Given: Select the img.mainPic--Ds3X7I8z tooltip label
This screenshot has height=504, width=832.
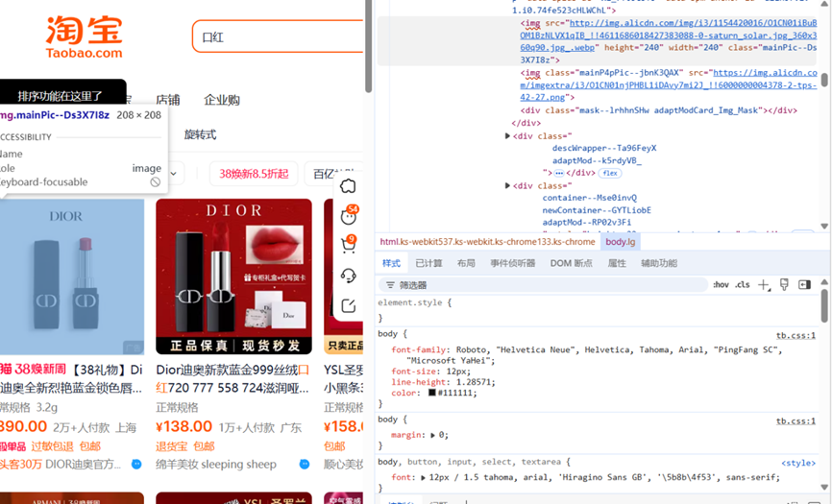Looking at the screenshot, I should [x=55, y=115].
